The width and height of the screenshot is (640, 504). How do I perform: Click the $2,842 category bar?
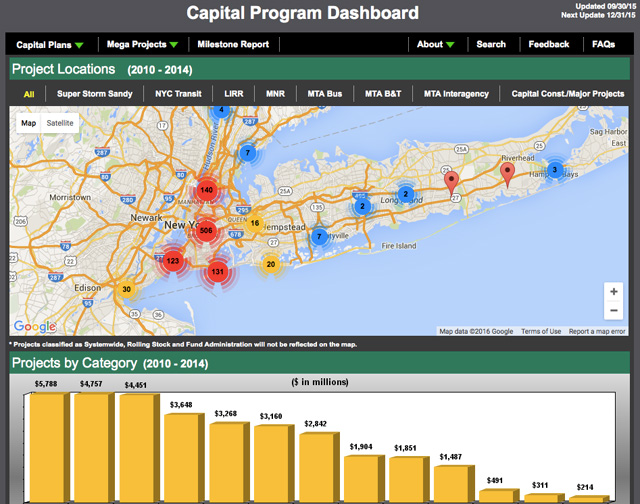[x=319, y=468]
